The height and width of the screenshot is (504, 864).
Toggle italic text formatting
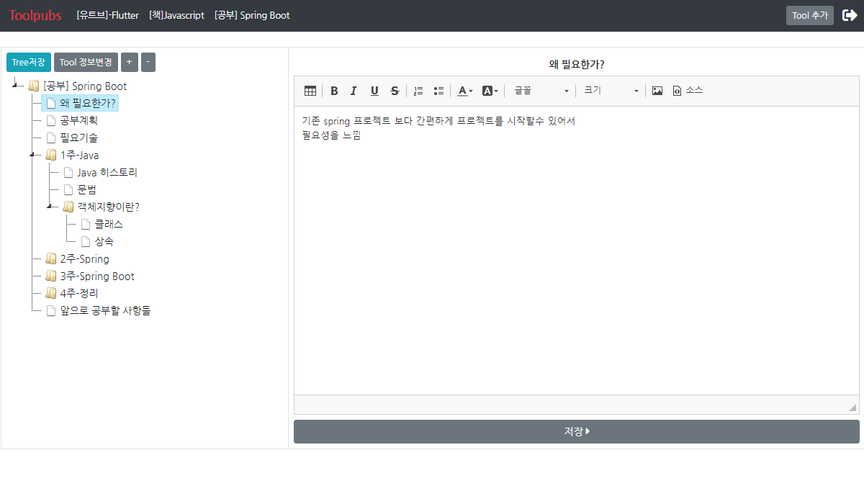click(x=354, y=91)
